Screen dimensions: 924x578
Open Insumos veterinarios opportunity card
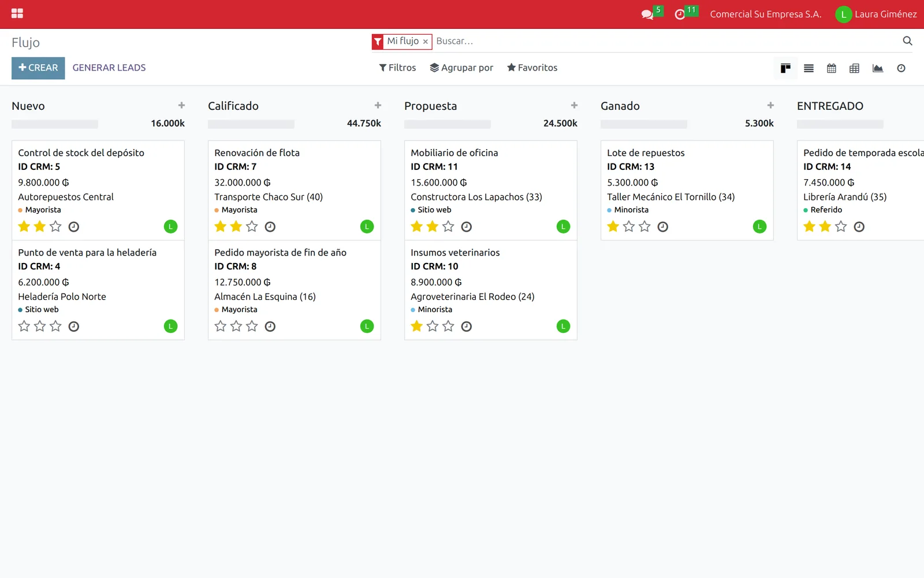[491, 290]
